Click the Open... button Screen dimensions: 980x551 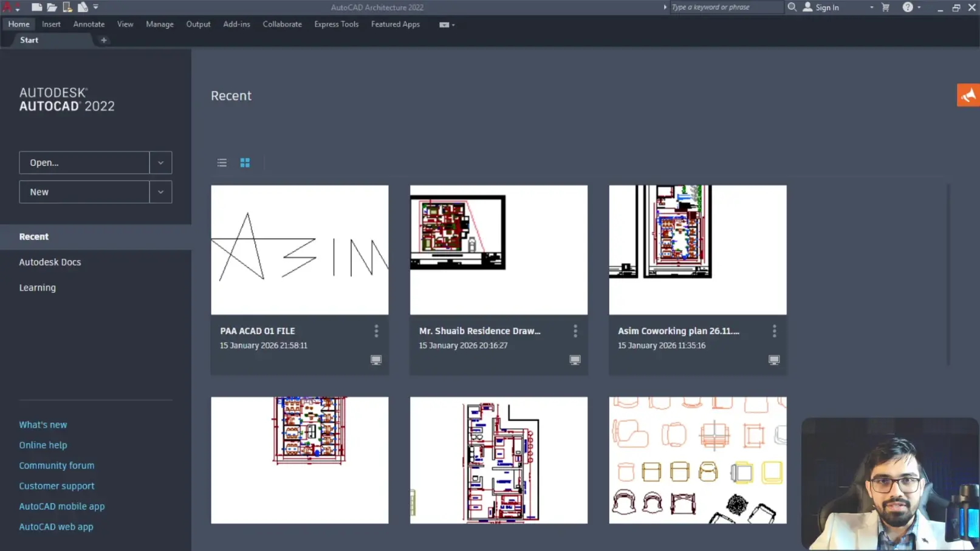[x=84, y=163]
